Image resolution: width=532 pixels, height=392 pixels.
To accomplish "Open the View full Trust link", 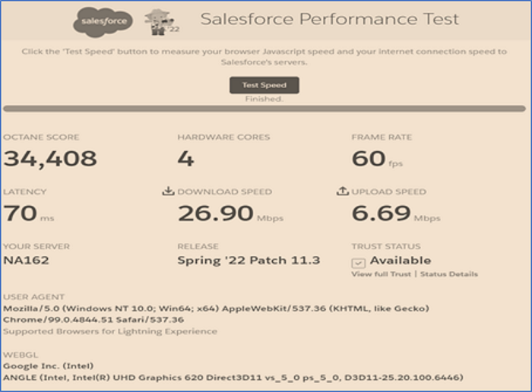I will [381, 274].
